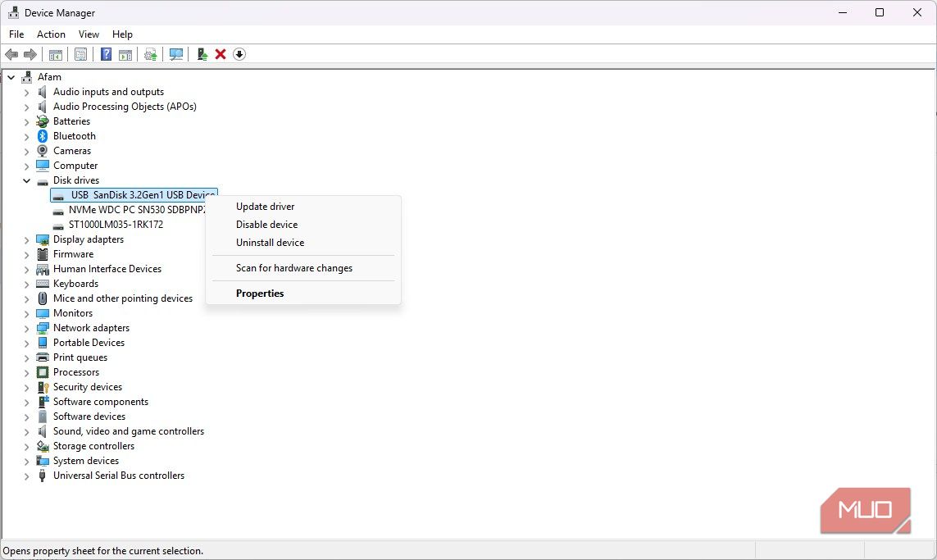Viewport: 937px width, 560px height.
Task: Select USB SanDisk 3.2Gen1 USB Device
Action: tap(134, 195)
